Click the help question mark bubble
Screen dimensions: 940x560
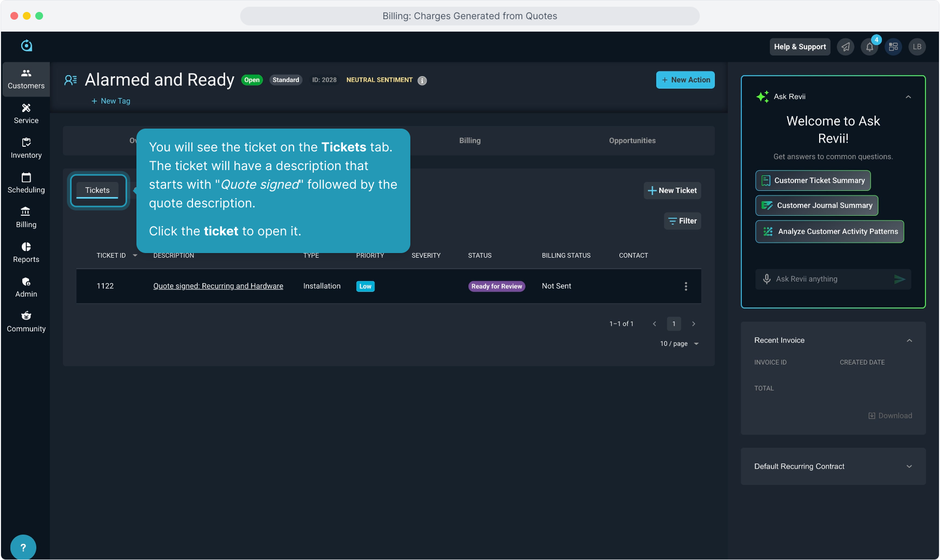(x=23, y=547)
